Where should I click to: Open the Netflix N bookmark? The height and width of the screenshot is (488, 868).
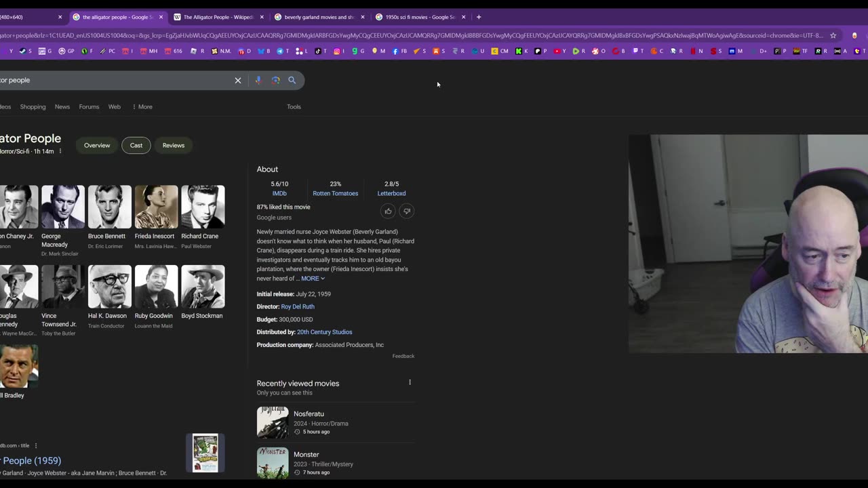[x=696, y=51]
